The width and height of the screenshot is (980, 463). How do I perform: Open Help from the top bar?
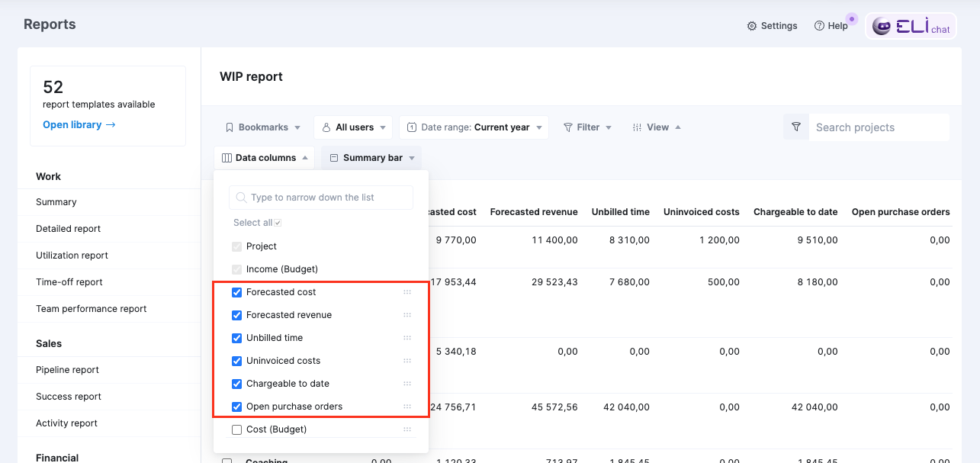(831, 26)
